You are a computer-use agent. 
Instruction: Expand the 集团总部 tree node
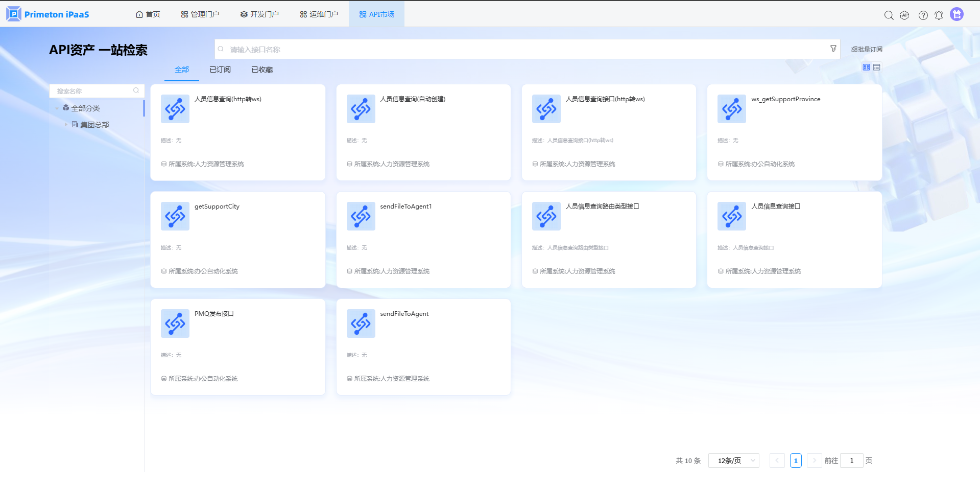(x=66, y=125)
